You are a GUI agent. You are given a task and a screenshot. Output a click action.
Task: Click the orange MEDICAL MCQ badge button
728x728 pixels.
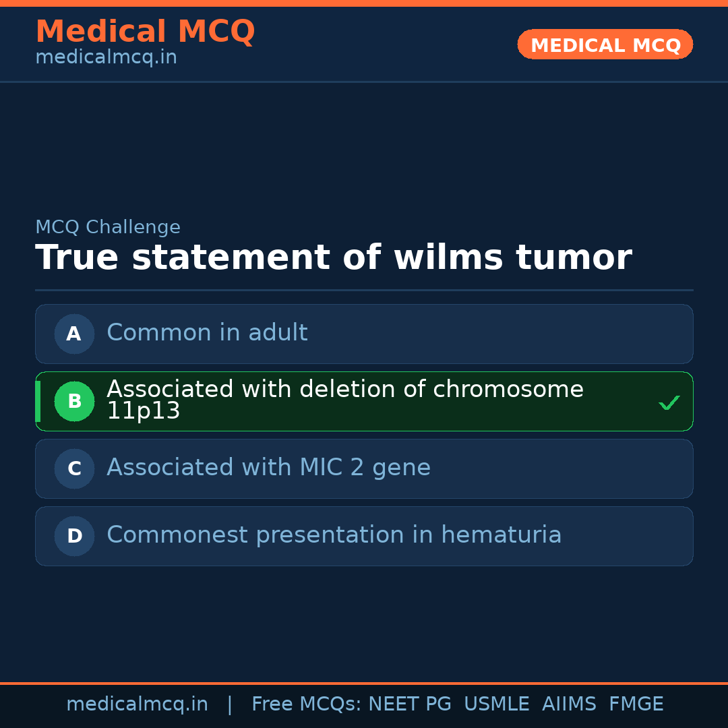605,45
